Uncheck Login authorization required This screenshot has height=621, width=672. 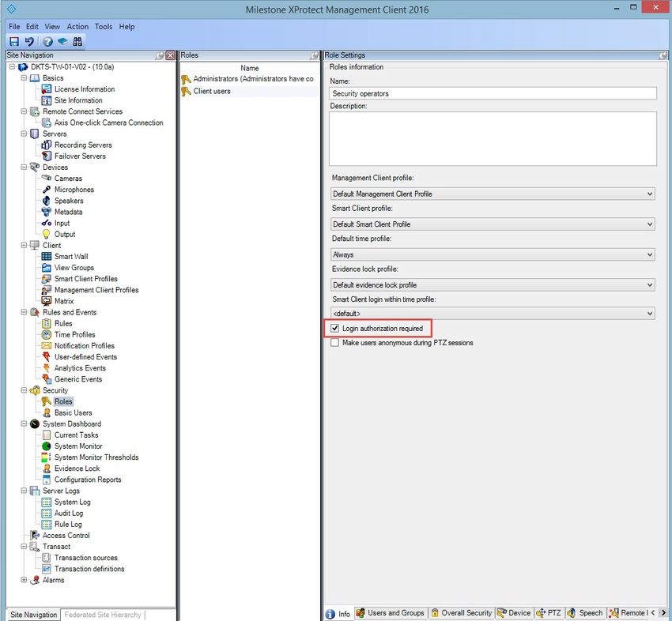(334, 329)
